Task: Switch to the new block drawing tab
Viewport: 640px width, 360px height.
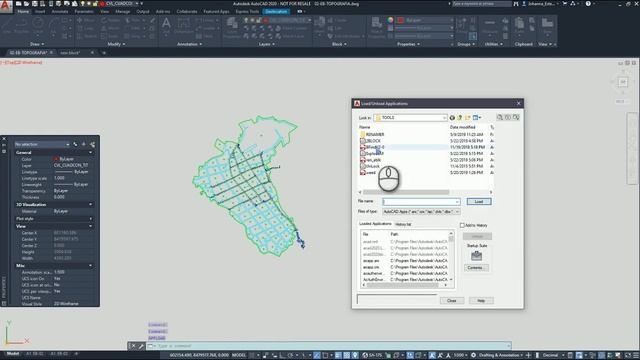Action: click(70, 53)
